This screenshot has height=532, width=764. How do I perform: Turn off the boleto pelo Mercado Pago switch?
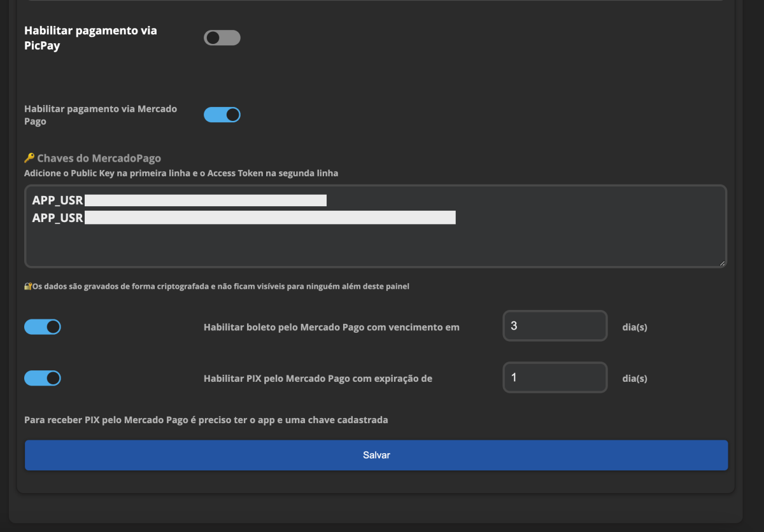43,327
